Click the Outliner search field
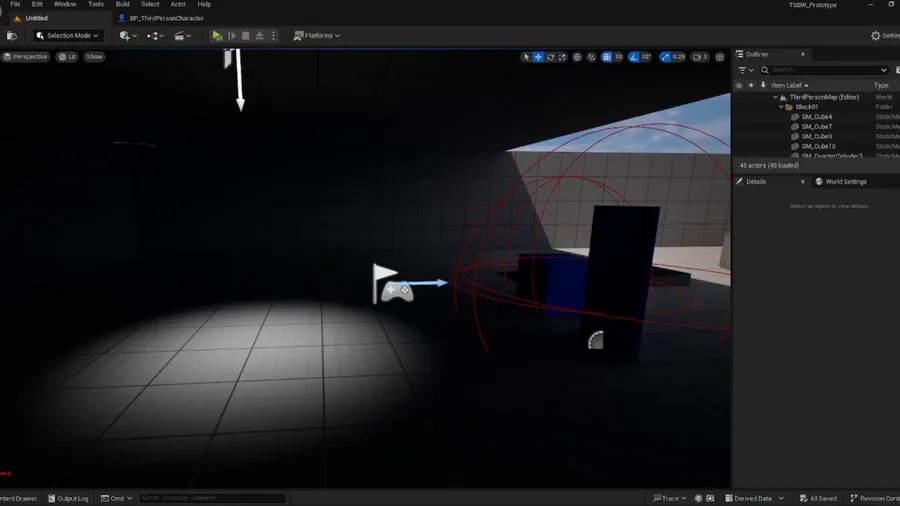The height and width of the screenshot is (506, 900). [824, 70]
